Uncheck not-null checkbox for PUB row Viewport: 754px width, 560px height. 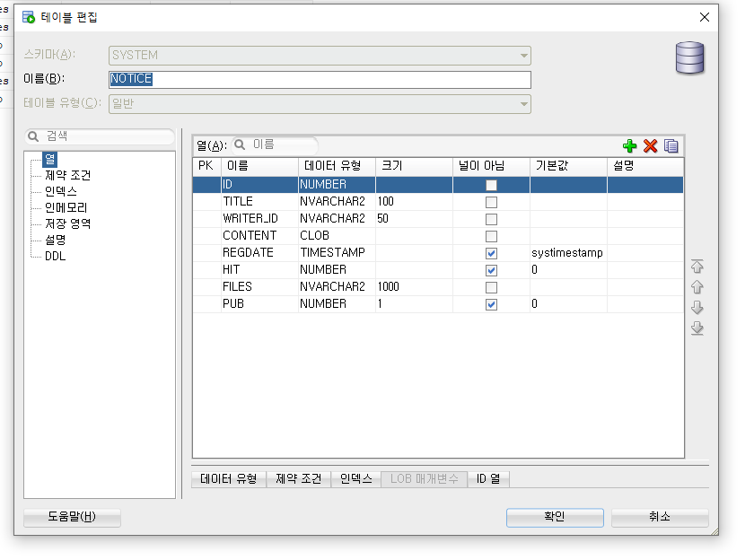pos(491,304)
